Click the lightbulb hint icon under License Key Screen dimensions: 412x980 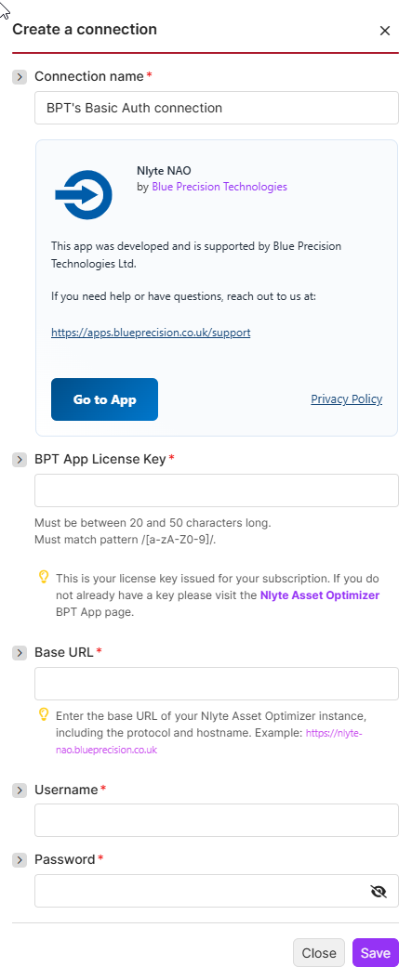pyautogui.click(x=44, y=577)
